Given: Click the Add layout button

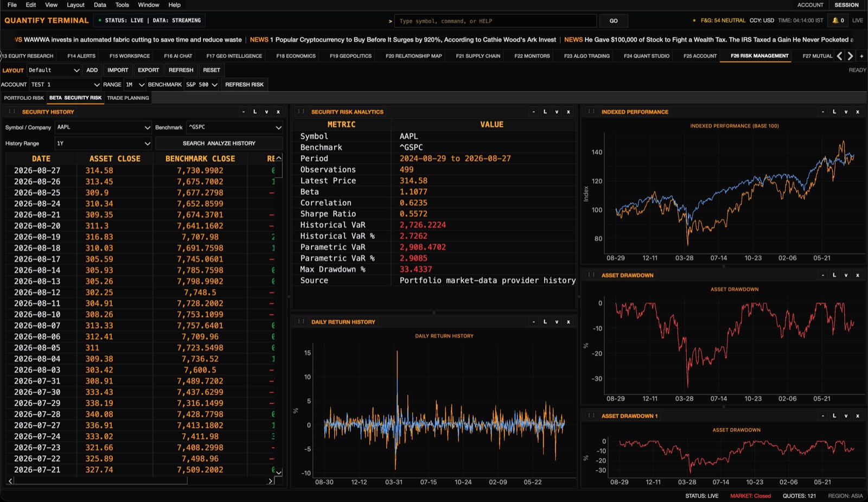Looking at the screenshot, I should pos(92,70).
